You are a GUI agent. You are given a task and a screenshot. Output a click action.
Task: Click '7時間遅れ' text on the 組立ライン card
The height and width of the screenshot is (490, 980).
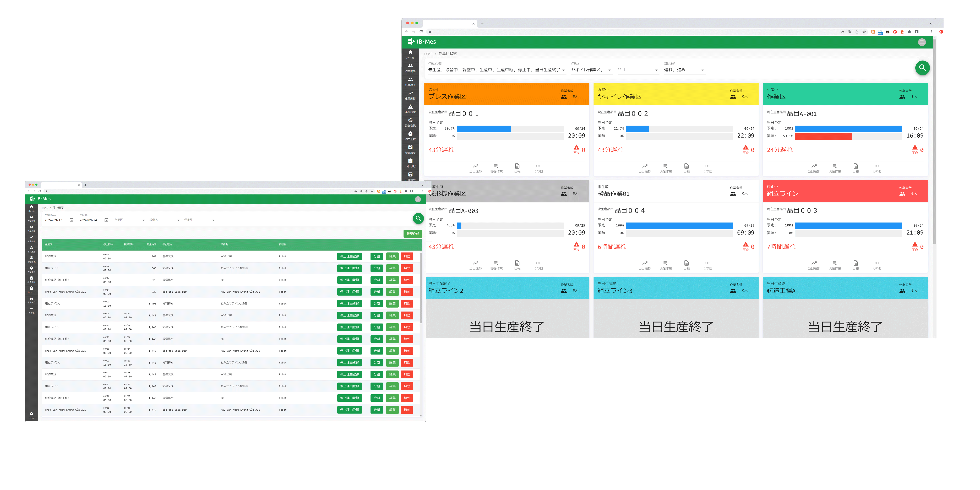(x=781, y=247)
